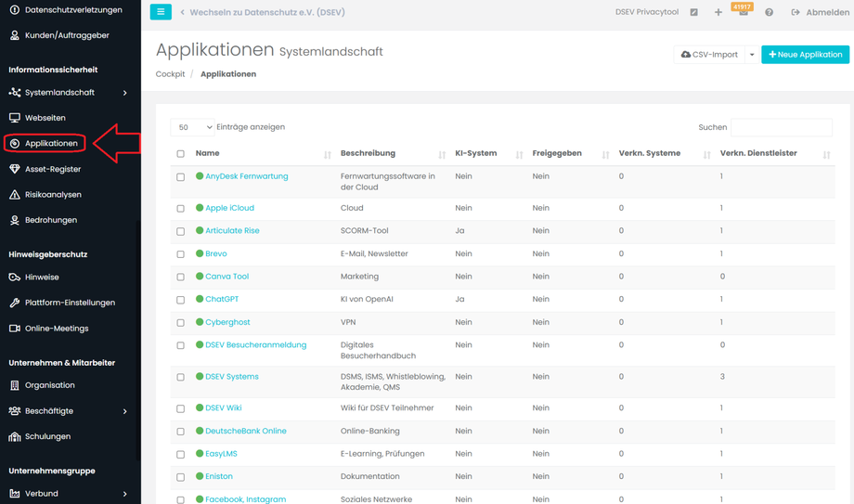Select the ChatGPT row checkbox
The image size is (854, 504).
coord(181,300)
